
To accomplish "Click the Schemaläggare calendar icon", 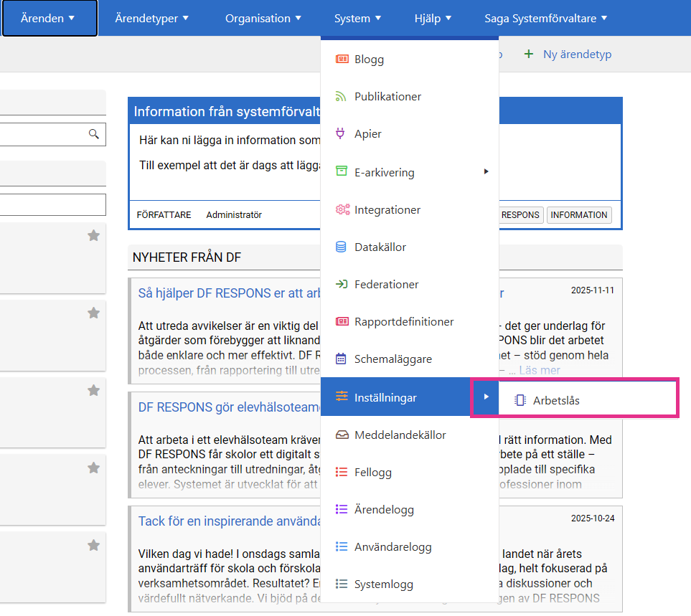I will [x=342, y=359].
